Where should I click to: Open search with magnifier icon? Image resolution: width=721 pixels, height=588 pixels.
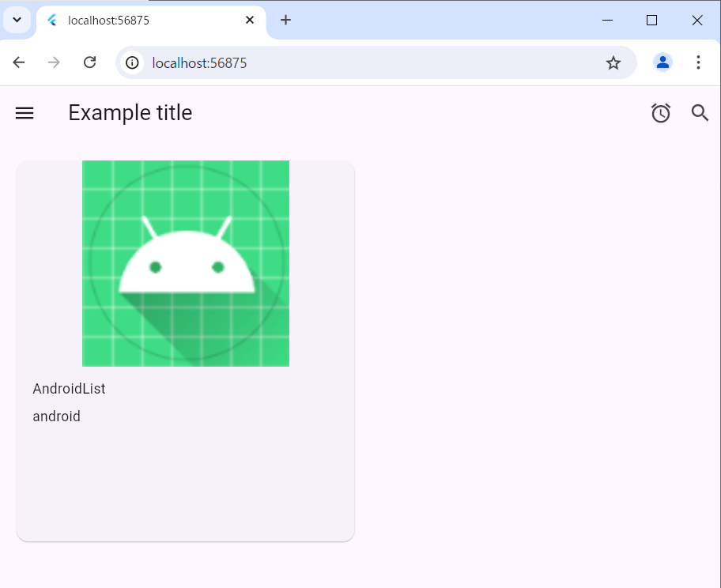coord(700,113)
